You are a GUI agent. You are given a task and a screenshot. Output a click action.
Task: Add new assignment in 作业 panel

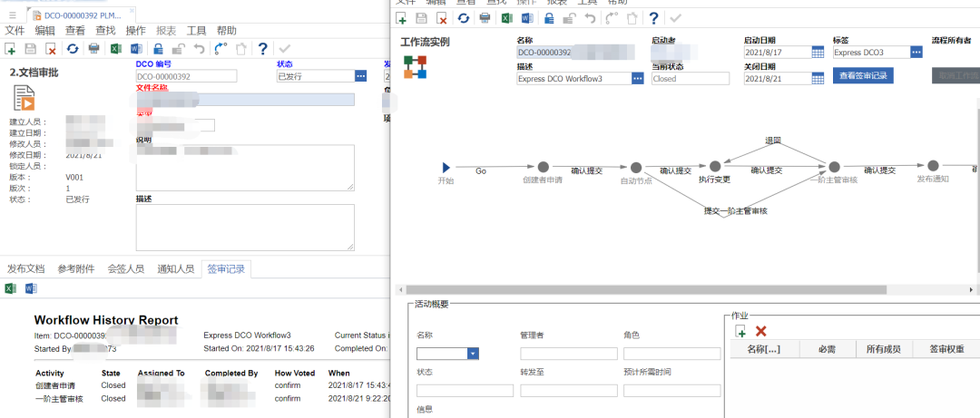point(740,331)
